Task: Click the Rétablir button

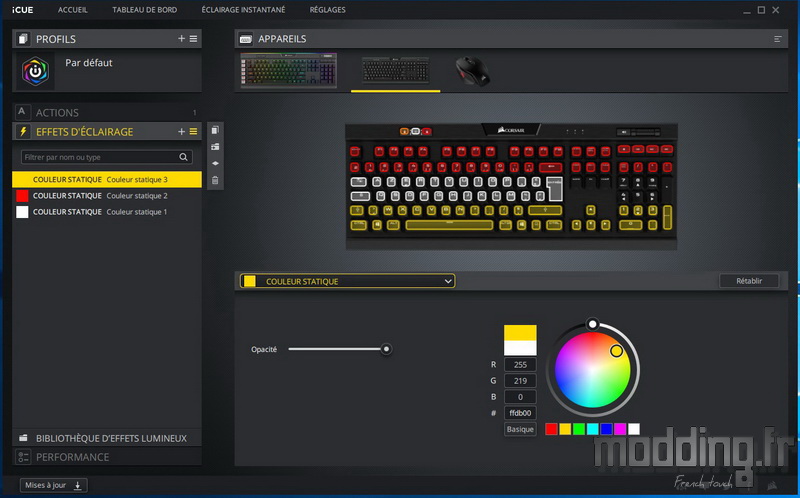Action: point(749,281)
